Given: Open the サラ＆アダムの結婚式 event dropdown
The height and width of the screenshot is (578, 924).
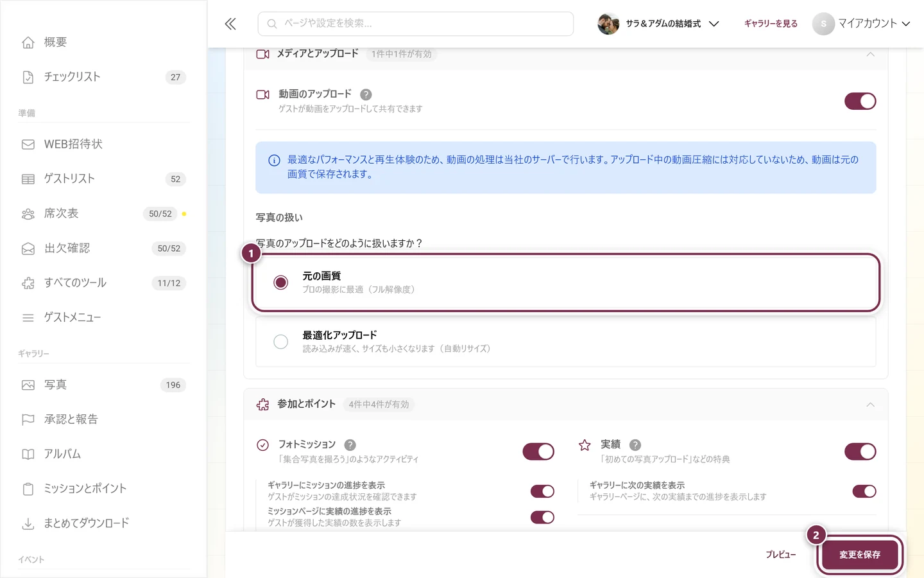Looking at the screenshot, I should pos(658,24).
